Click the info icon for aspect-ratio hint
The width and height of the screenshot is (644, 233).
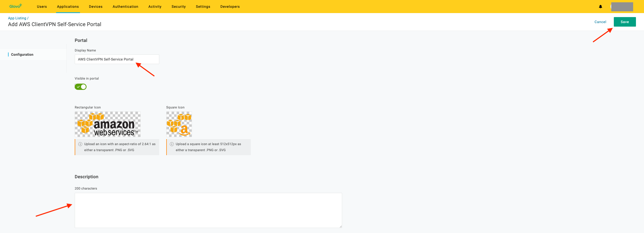(x=80, y=144)
